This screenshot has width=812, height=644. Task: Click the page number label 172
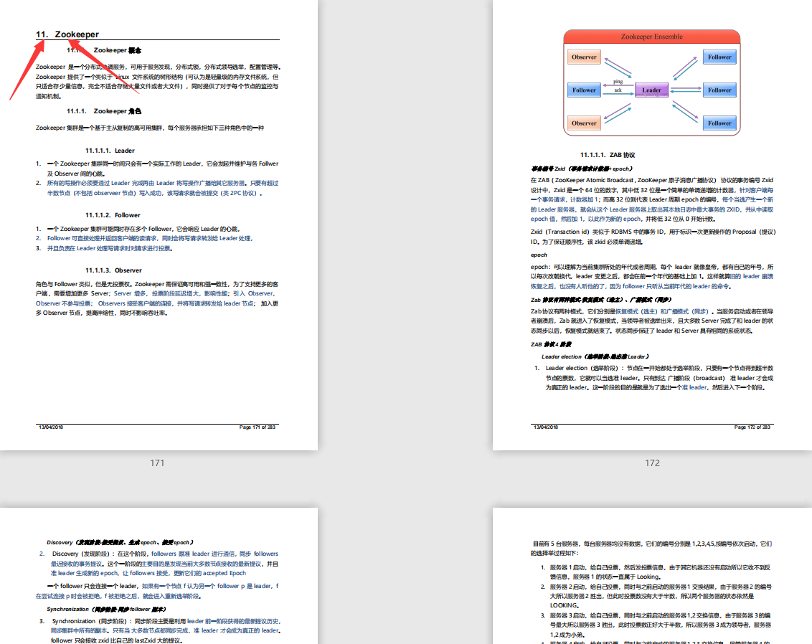(x=652, y=463)
